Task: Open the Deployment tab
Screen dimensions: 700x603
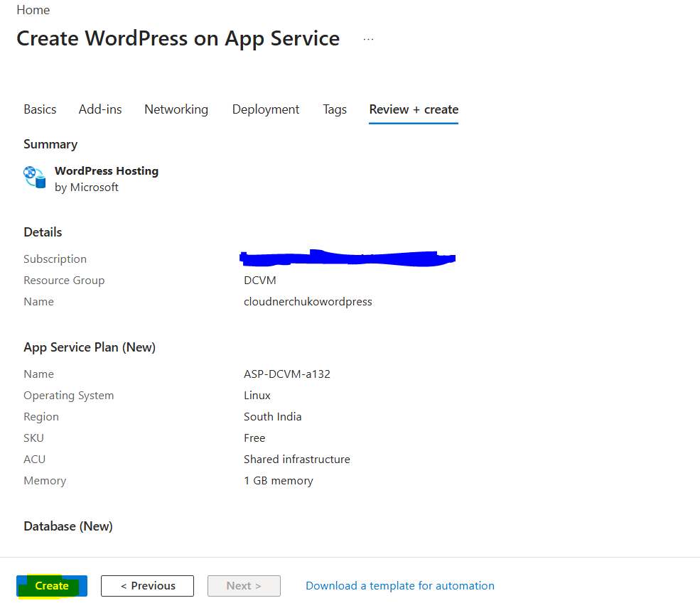Action: (x=266, y=109)
